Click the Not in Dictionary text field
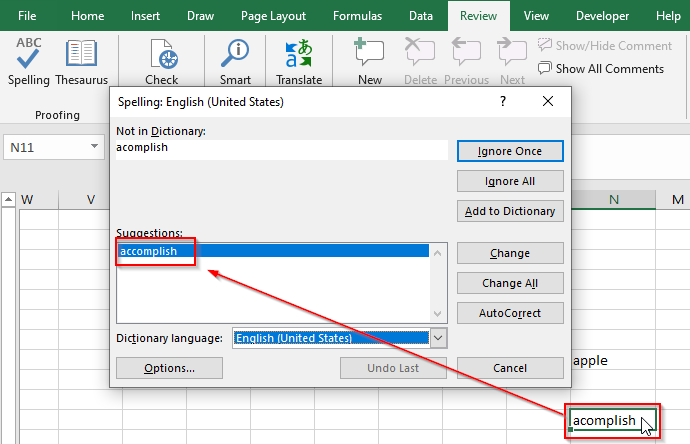Image resolution: width=690 pixels, height=444 pixels. [281, 149]
